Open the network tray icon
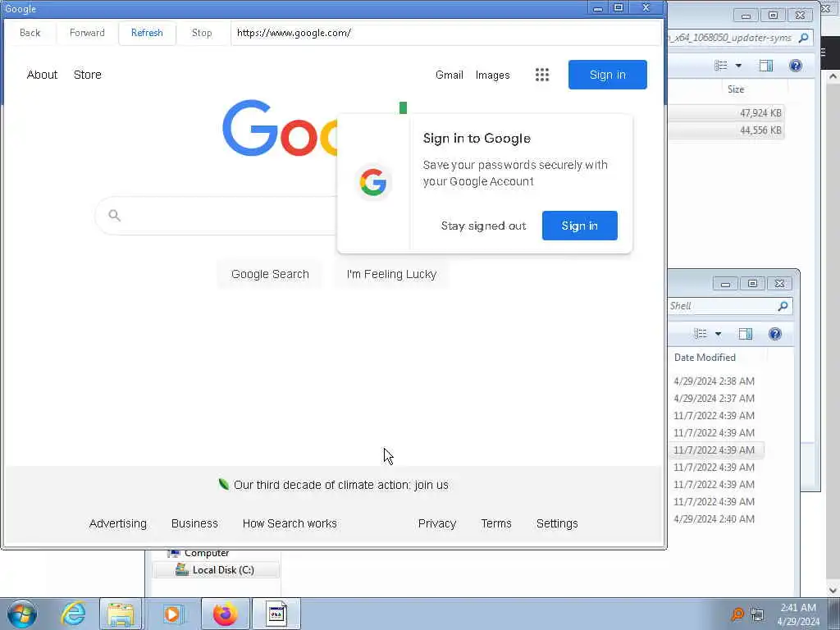The image size is (840, 630). click(757, 614)
